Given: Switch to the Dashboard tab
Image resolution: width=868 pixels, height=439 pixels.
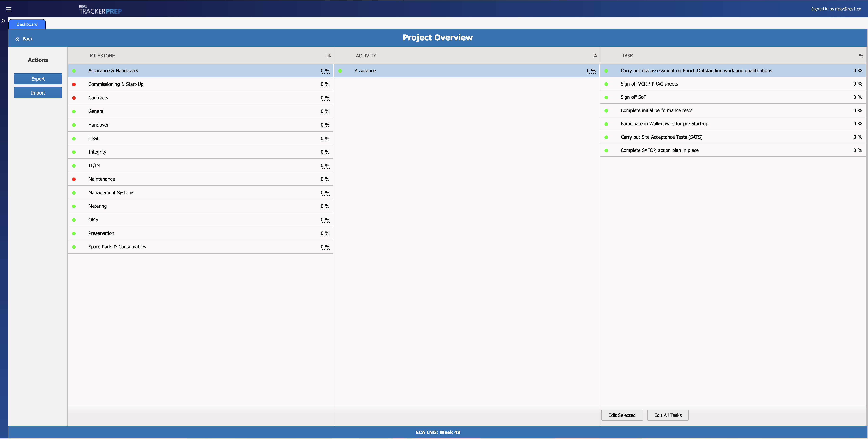Looking at the screenshot, I should [x=27, y=24].
